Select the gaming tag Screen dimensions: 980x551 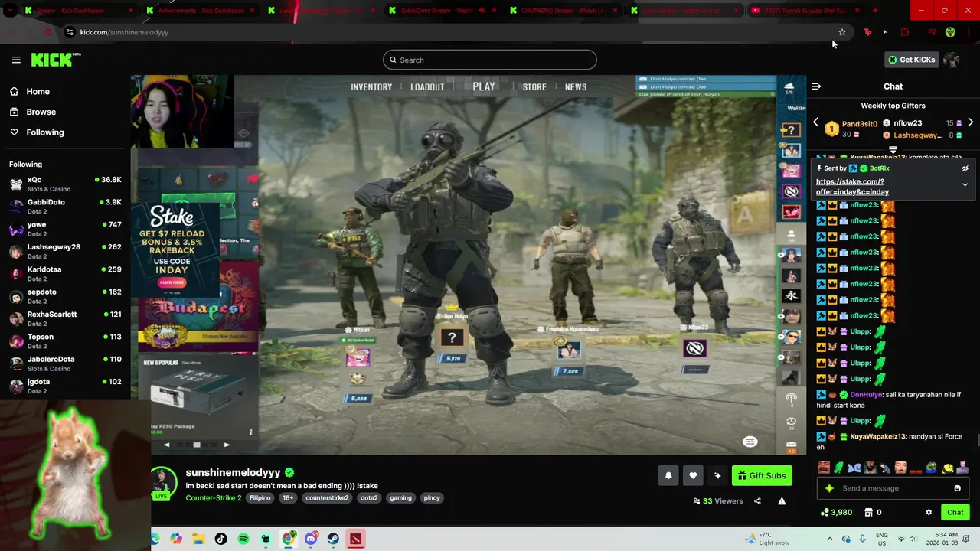400,498
